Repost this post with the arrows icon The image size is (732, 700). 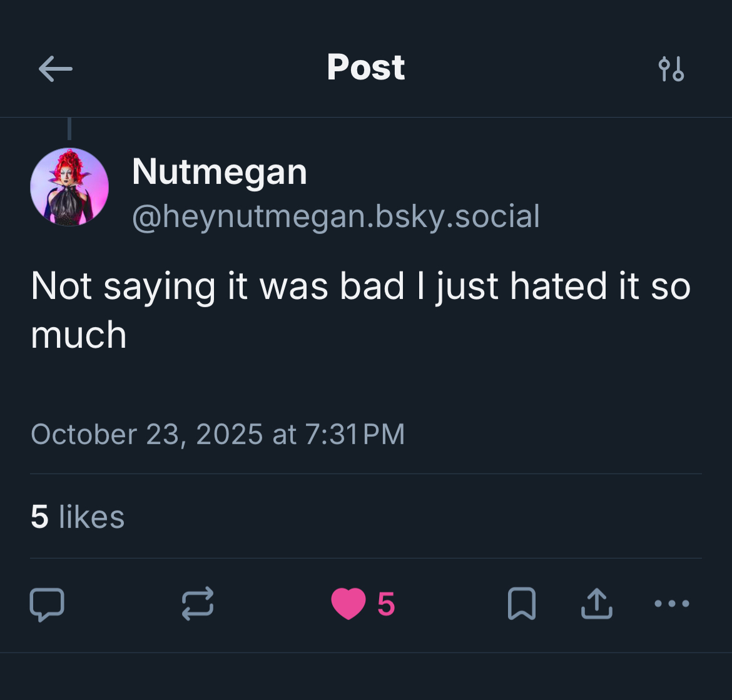click(x=198, y=604)
